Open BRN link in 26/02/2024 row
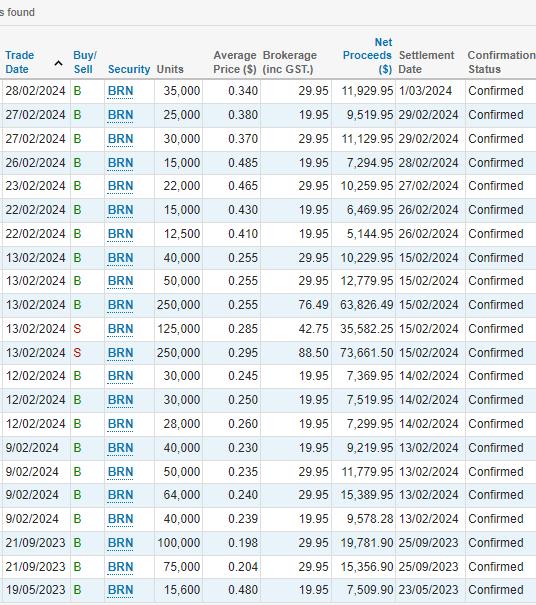 click(120, 163)
